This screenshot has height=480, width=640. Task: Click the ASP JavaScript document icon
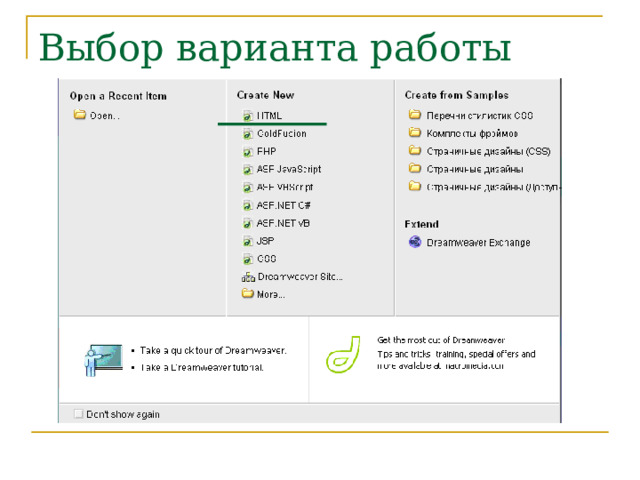[247, 169]
